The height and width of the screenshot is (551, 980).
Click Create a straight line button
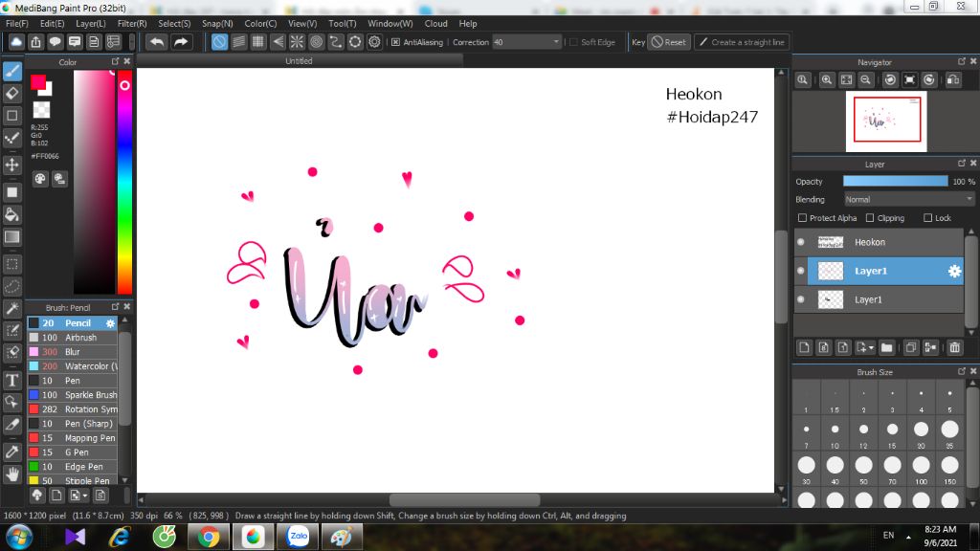(x=742, y=42)
